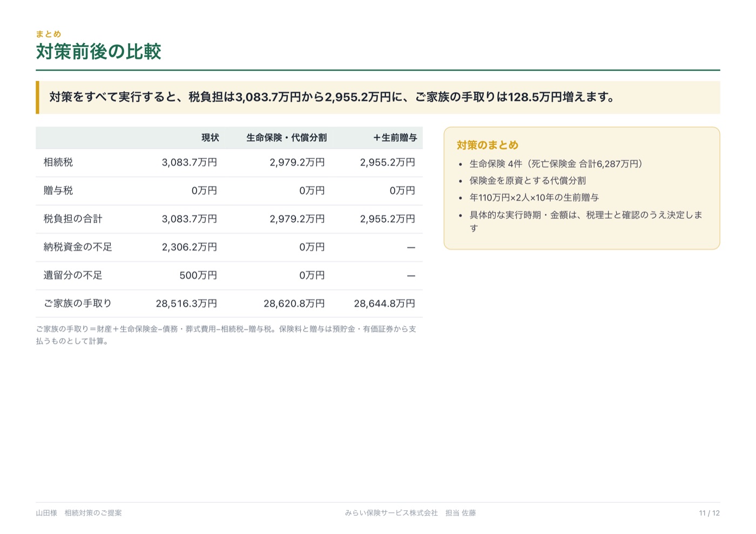Click the "28,620.8万円" take-home value

coord(294,303)
